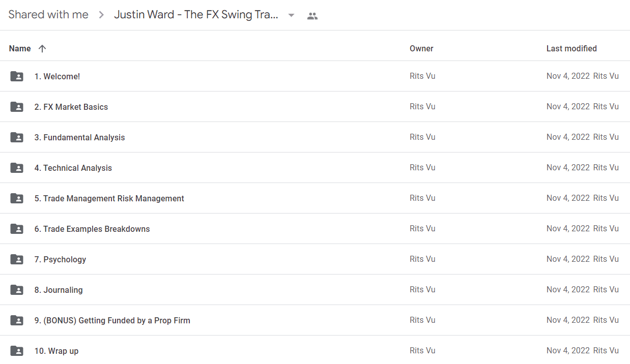Toggle sort direction arrow next to Name

(42, 49)
